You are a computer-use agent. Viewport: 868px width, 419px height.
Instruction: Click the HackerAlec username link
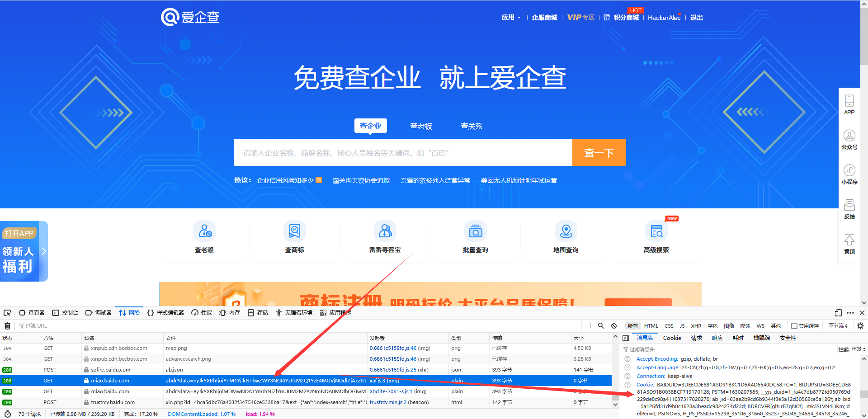(664, 17)
